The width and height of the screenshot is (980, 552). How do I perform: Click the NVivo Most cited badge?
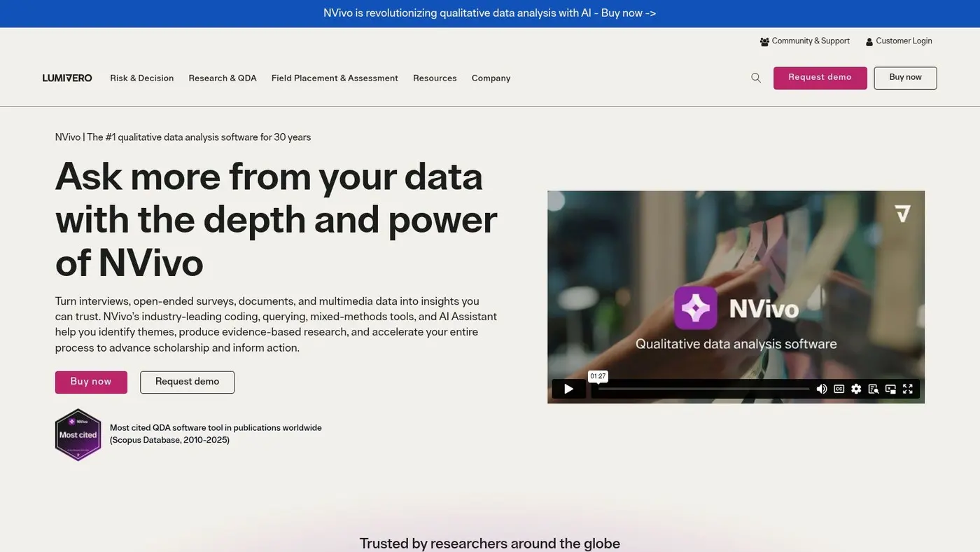click(x=78, y=434)
